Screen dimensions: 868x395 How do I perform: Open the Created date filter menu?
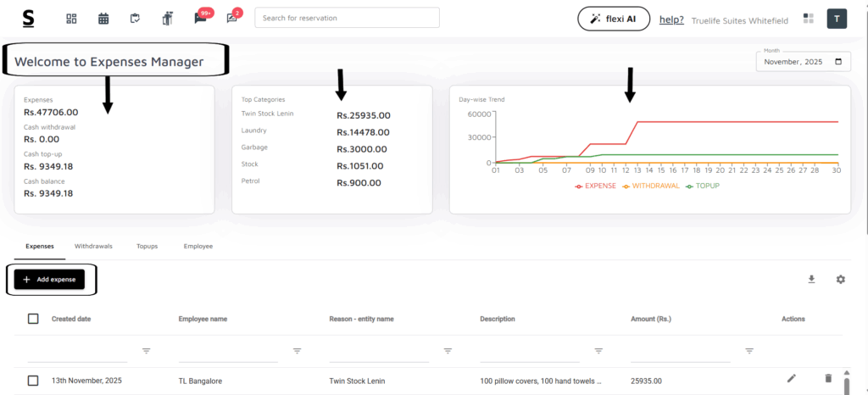146,351
